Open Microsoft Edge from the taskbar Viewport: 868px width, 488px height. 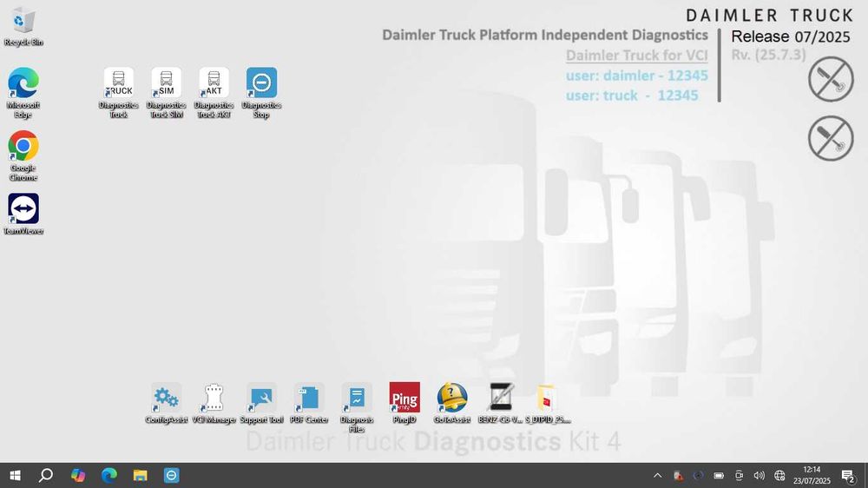(109, 475)
